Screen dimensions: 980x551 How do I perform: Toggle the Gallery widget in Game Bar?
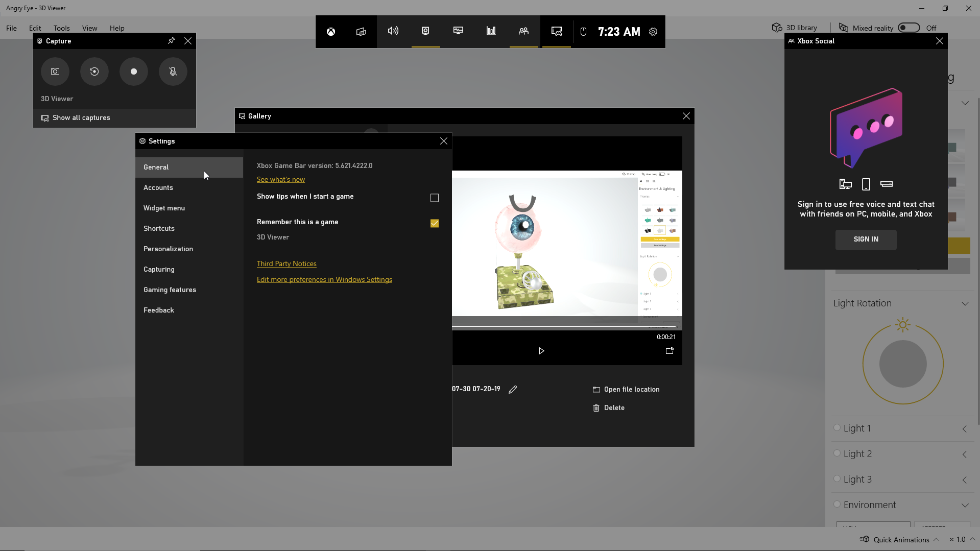(557, 31)
